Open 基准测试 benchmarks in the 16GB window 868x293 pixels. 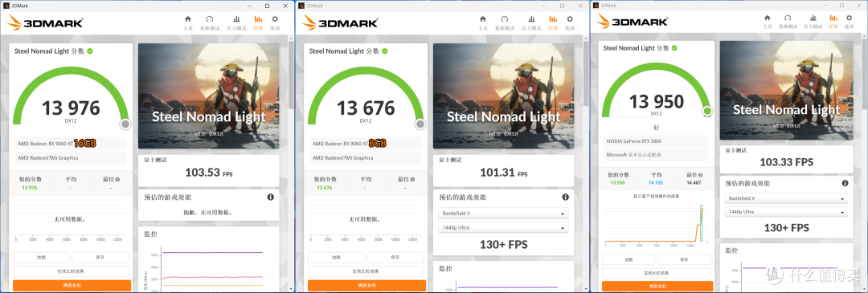[x=210, y=22]
